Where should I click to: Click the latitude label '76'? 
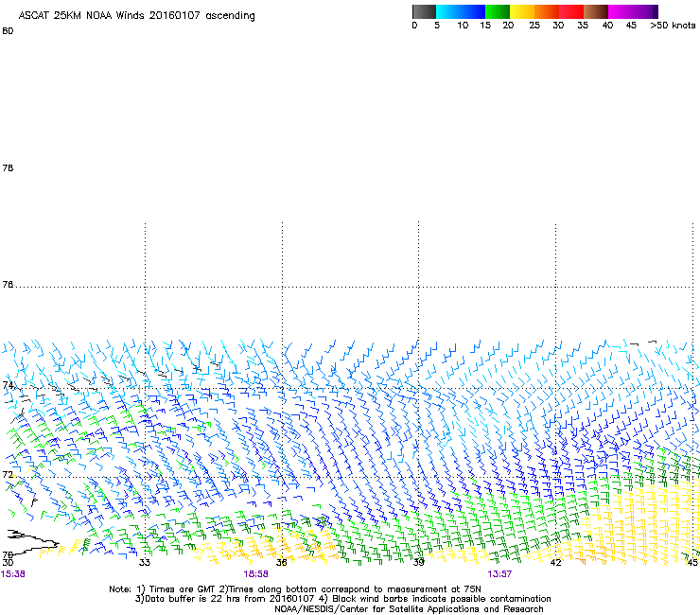coord(8,285)
